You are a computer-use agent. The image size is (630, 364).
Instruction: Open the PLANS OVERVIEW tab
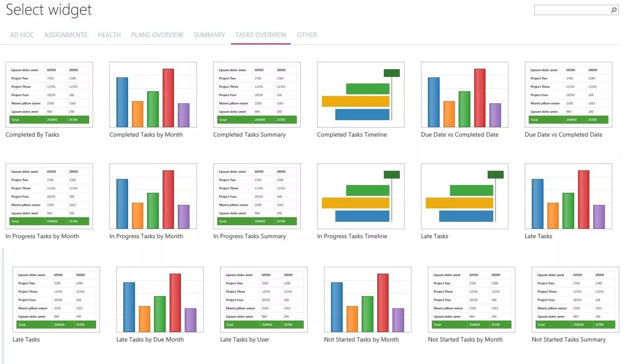157,35
